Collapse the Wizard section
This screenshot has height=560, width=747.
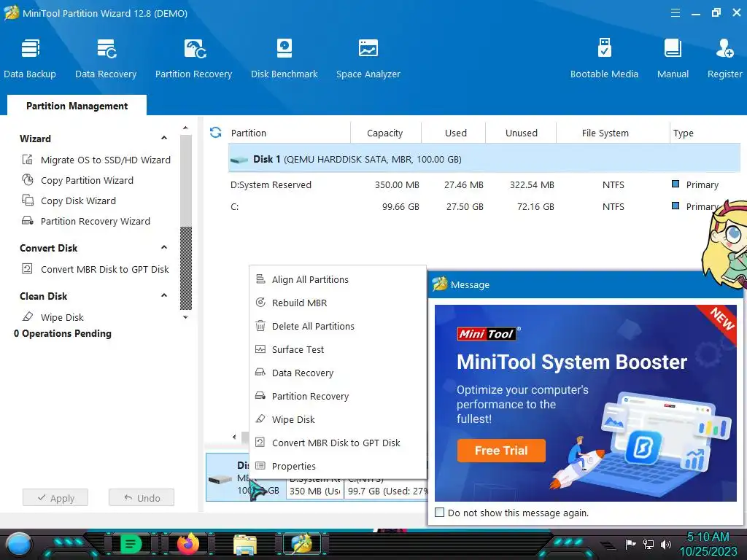coord(164,138)
